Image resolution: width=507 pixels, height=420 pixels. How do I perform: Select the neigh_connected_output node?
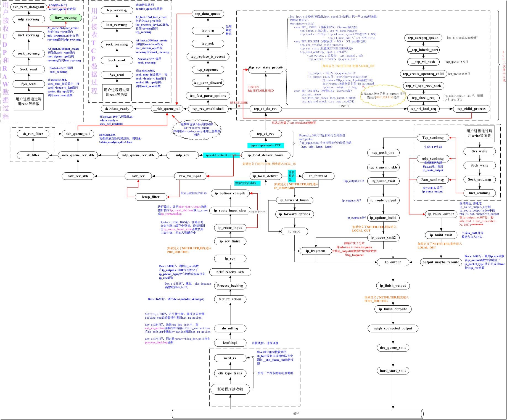[x=393, y=328]
